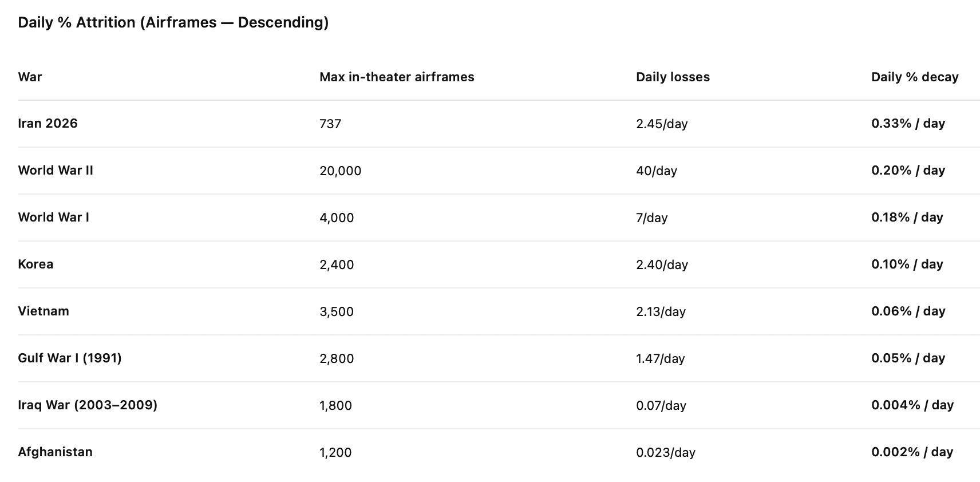
Task: Select the 'Iraq War (2003–2009)' row label
Action: [88, 405]
